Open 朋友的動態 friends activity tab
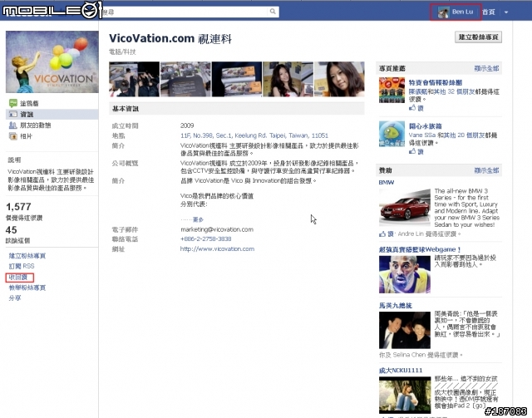 35,125
